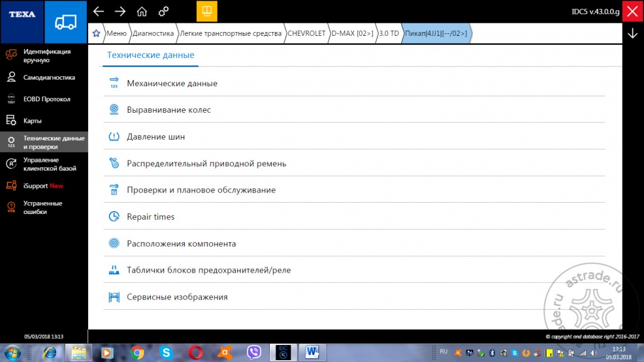Select the light vehicles truck icon
The width and height of the screenshot is (644, 362).
pyautogui.click(x=65, y=21)
